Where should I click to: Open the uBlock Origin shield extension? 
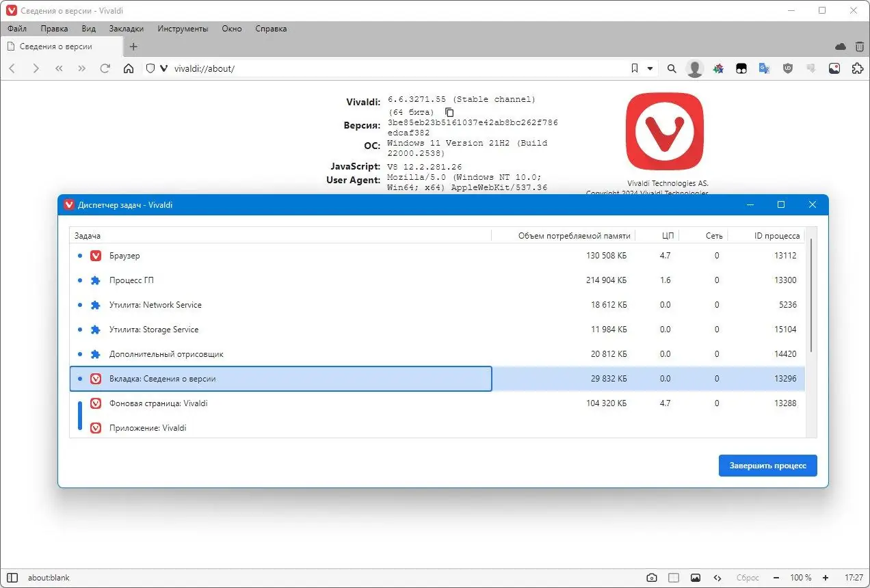tap(788, 68)
